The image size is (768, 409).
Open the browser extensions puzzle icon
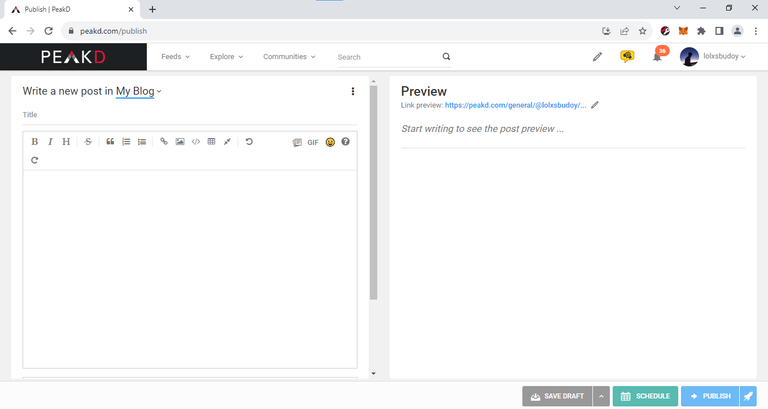[701, 31]
